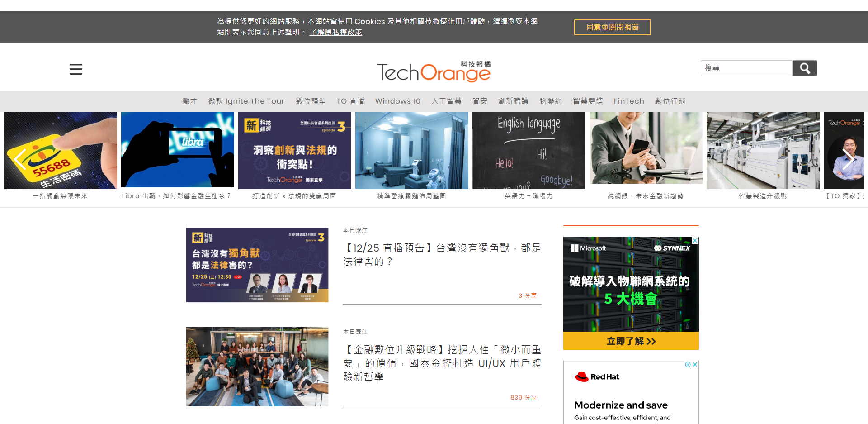Open the 了解隱私權政策 privacy link
Viewport: 868px width, 424px height.
[335, 32]
